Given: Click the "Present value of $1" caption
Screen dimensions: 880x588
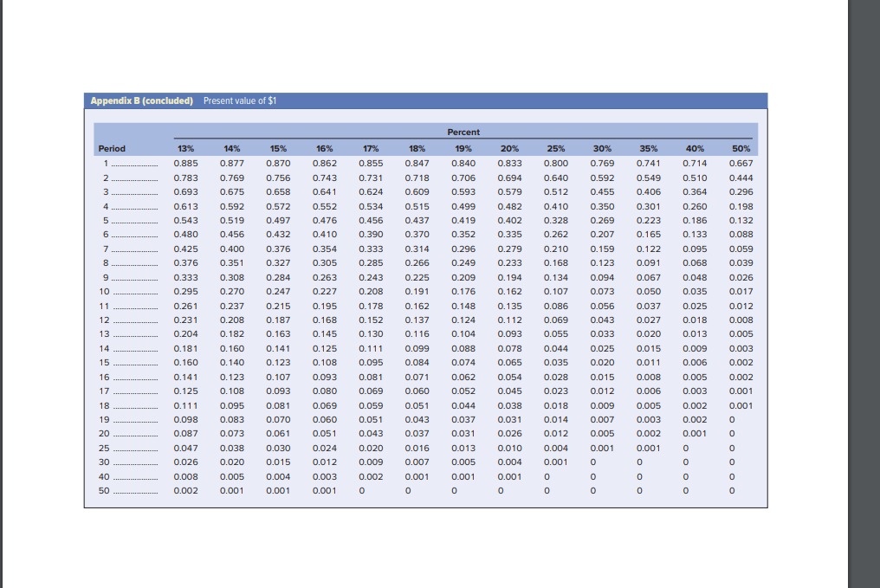Looking at the screenshot, I should click(240, 101).
